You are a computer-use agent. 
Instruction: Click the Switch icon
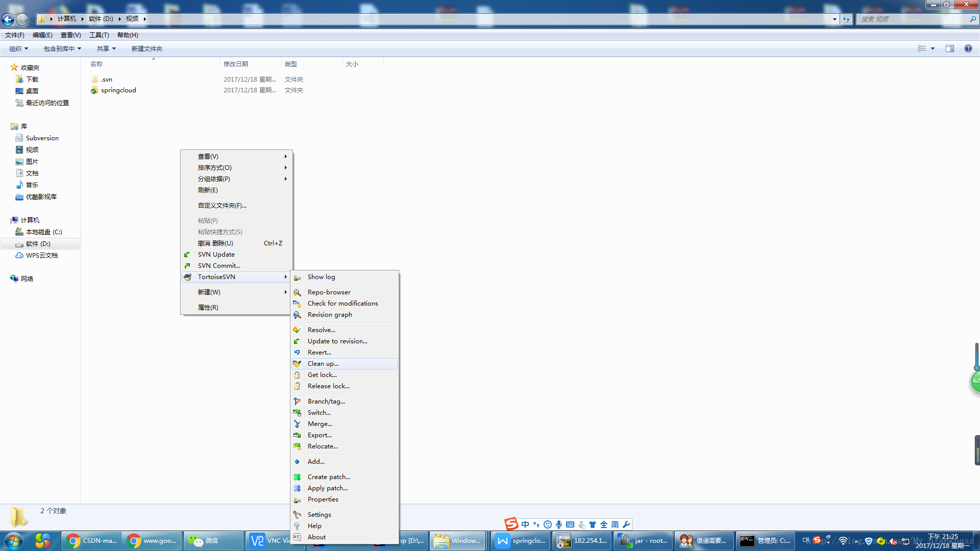coord(297,413)
